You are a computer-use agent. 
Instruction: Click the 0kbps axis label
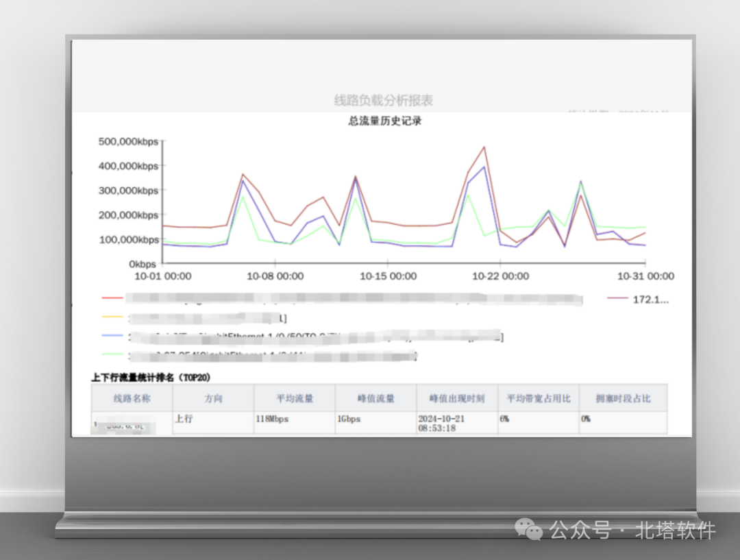(x=143, y=265)
